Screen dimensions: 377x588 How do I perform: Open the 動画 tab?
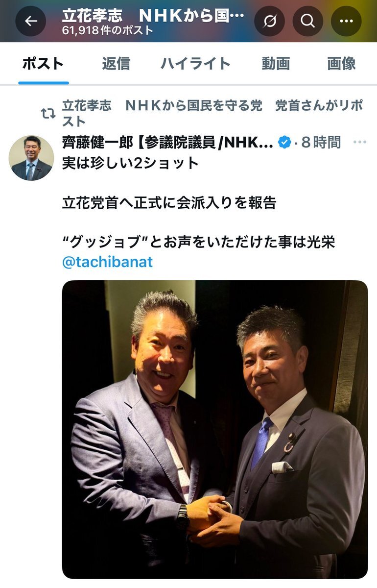pos(276,64)
